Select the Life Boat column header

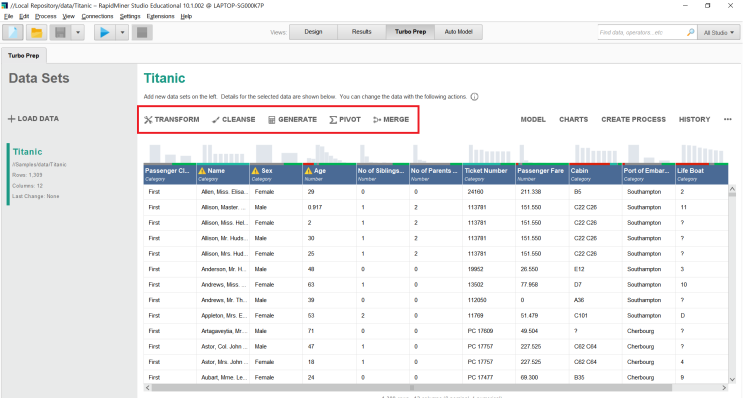click(x=702, y=174)
